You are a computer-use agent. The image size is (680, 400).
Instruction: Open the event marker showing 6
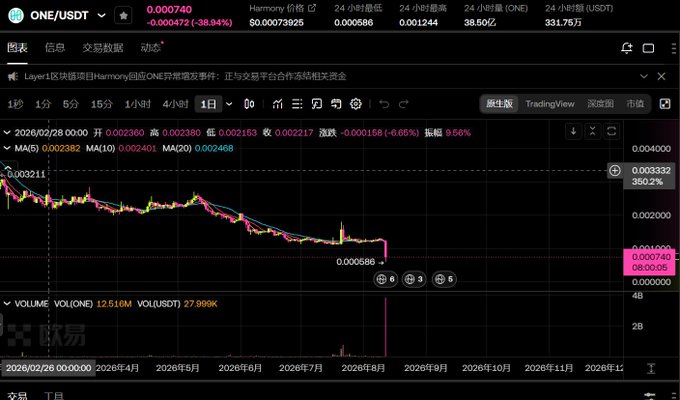[386, 279]
